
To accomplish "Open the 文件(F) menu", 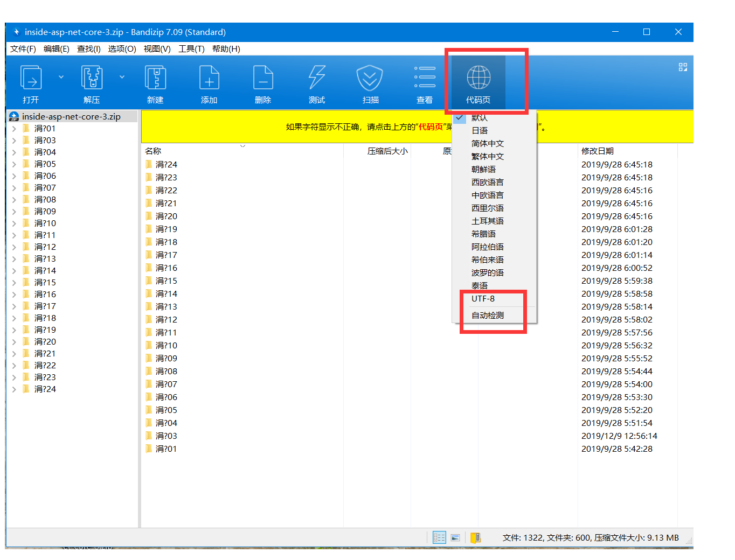I will [23, 49].
